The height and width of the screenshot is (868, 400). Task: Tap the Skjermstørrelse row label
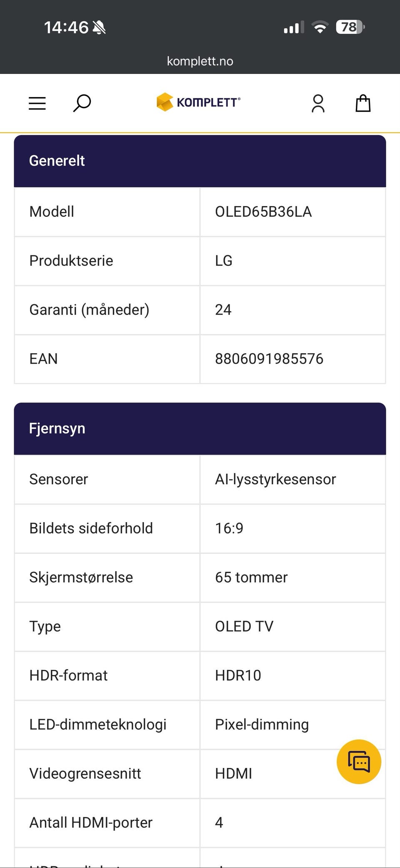[x=81, y=577]
